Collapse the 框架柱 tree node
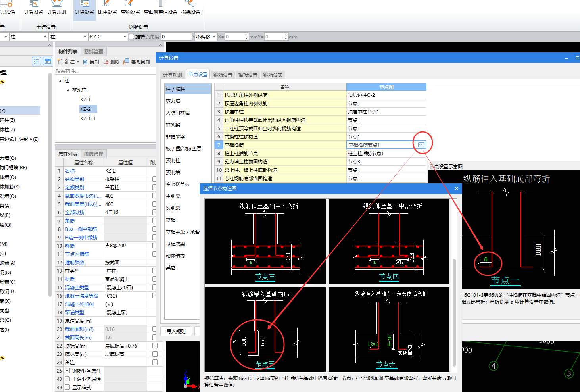580x392 pixels. point(68,90)
